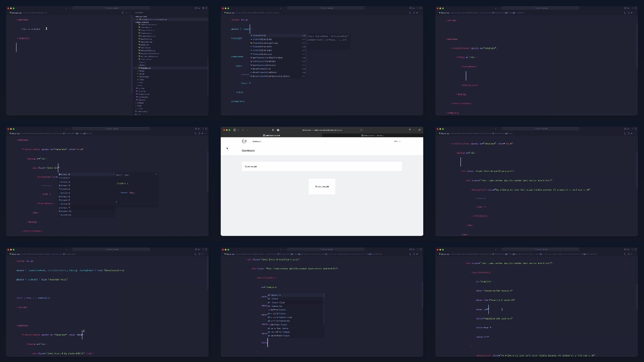This screenshot has width=644, height=362.
Task: Open PrimaryButton.vue in the Explorer tree
Action: point(147,50)
